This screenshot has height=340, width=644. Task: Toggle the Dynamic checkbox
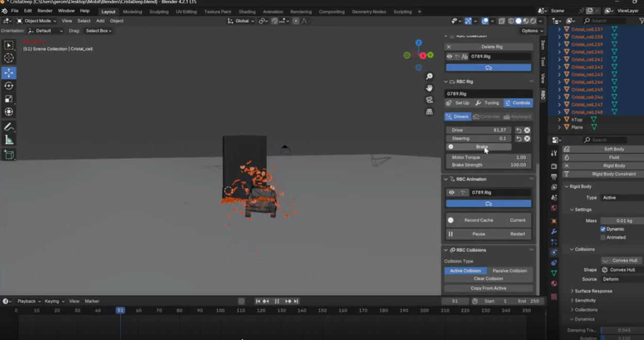(x=603, y=229)
